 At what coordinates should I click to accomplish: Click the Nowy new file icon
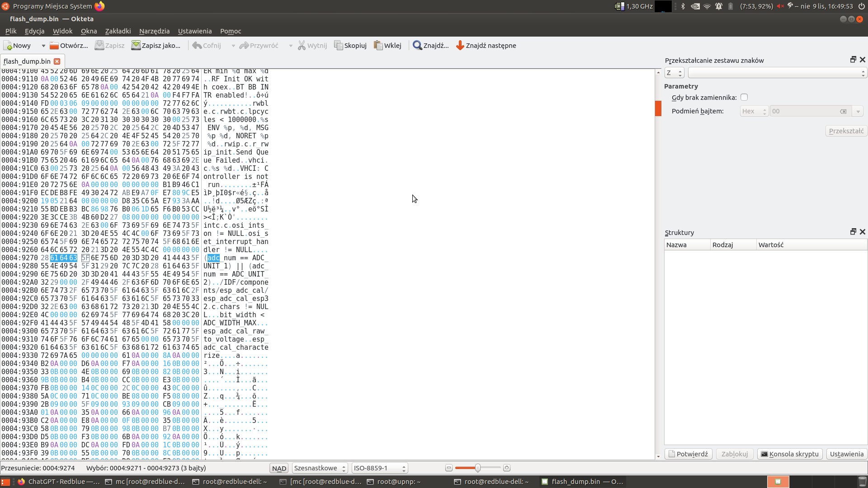pos(8,46)
